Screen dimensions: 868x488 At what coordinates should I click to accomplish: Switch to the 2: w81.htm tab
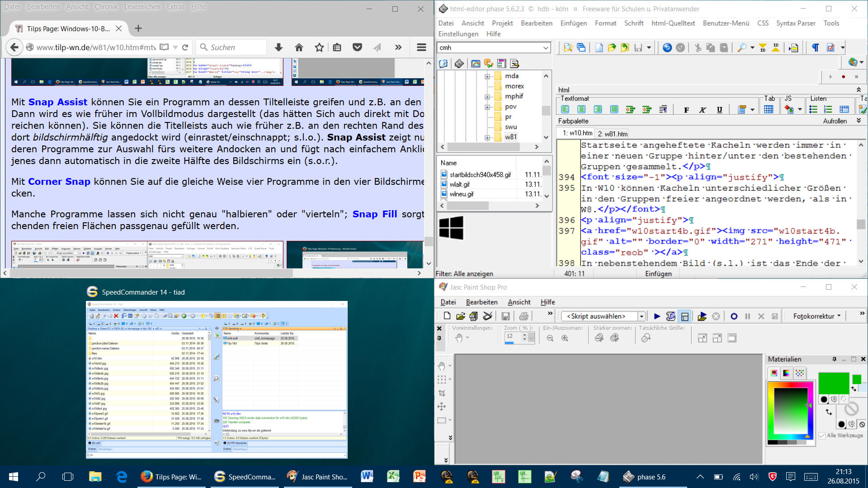pyautogui.click(x=613, y=134)
